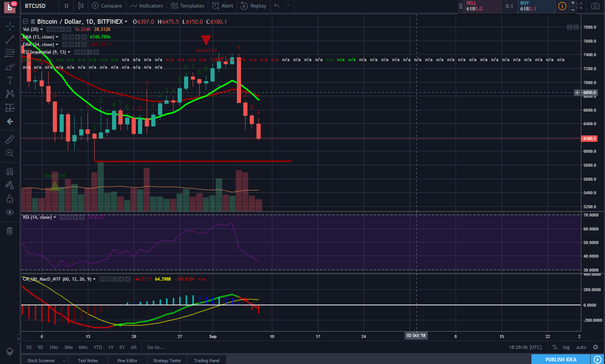Decrease order quantity with minus button
Screen dimensions: 605x364
tap(573, 9)
